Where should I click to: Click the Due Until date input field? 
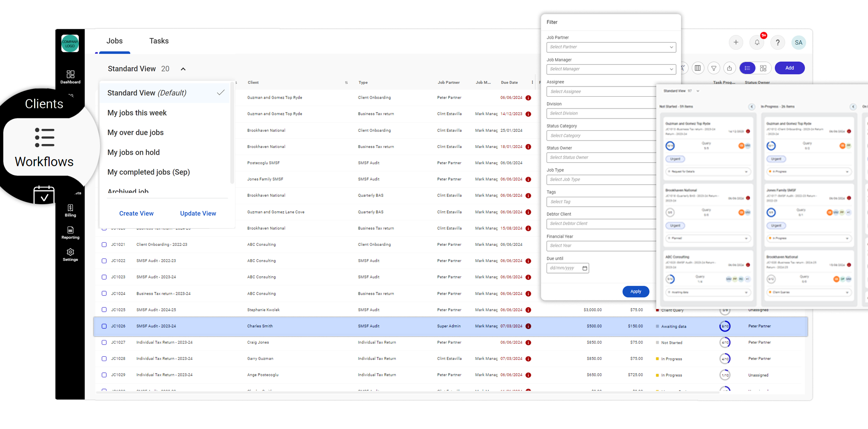[x=567, y=268]
